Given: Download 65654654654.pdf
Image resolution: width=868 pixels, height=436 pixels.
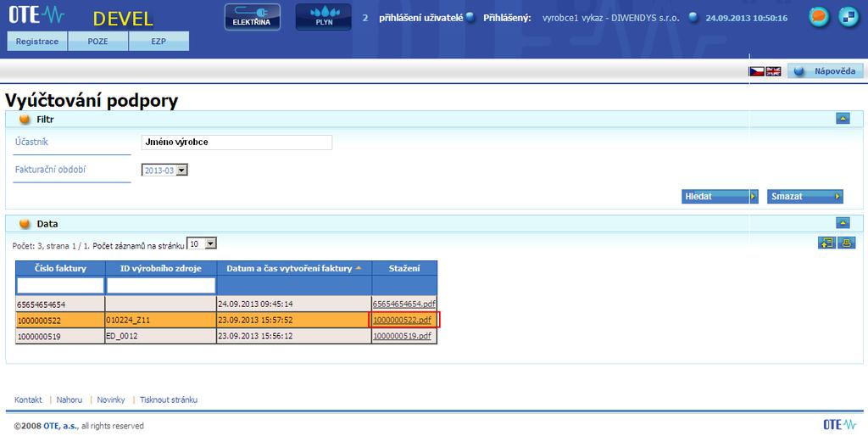Looking at the screenshot, I should pyautogui.click(x=404, y=305).
